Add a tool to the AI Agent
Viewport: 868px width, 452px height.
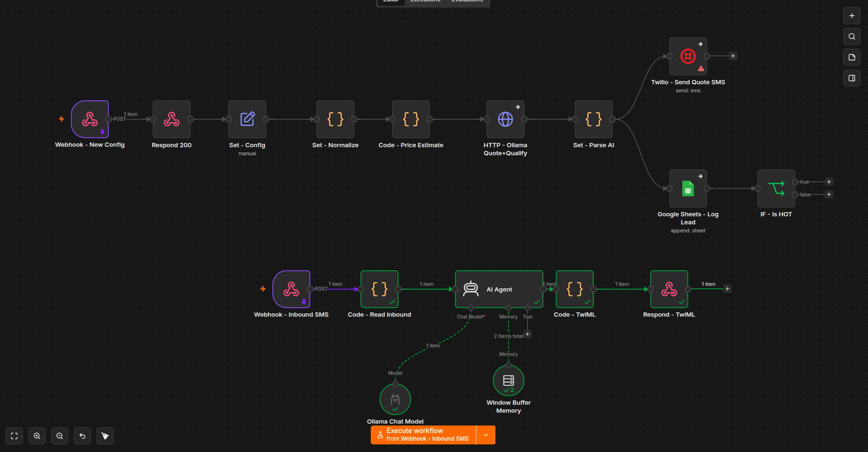[x=528, y=334]
